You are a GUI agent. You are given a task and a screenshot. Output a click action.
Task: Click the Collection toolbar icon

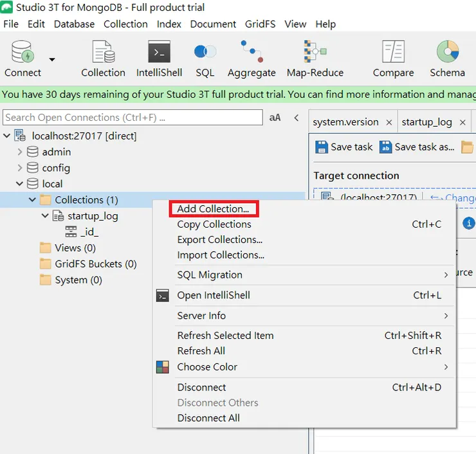point(104,51)
